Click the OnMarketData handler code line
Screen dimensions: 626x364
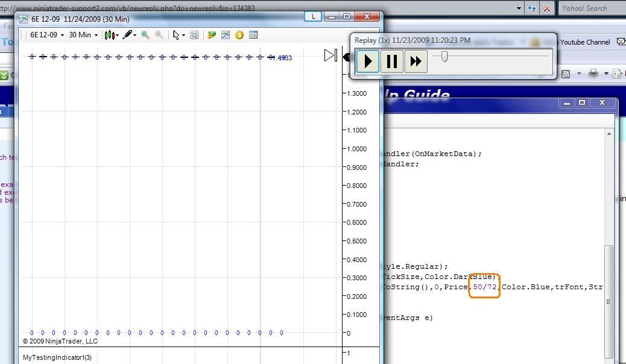click(431, 154)
